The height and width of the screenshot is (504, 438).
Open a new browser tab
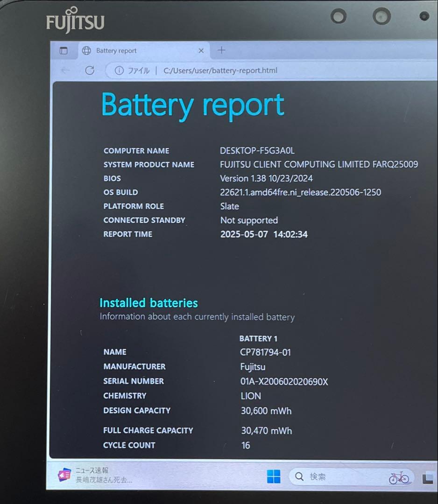click(x=222, y=50)
